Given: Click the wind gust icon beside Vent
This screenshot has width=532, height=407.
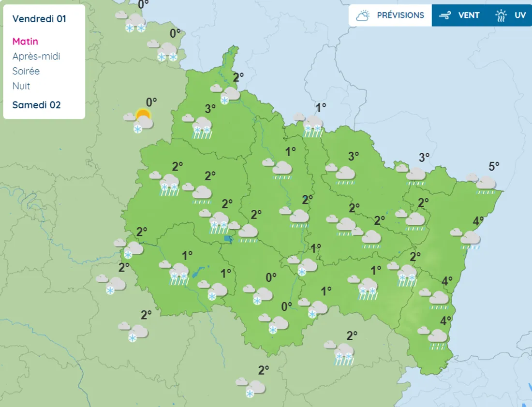Looking at the screenshot, I should [x=444, y=15].
